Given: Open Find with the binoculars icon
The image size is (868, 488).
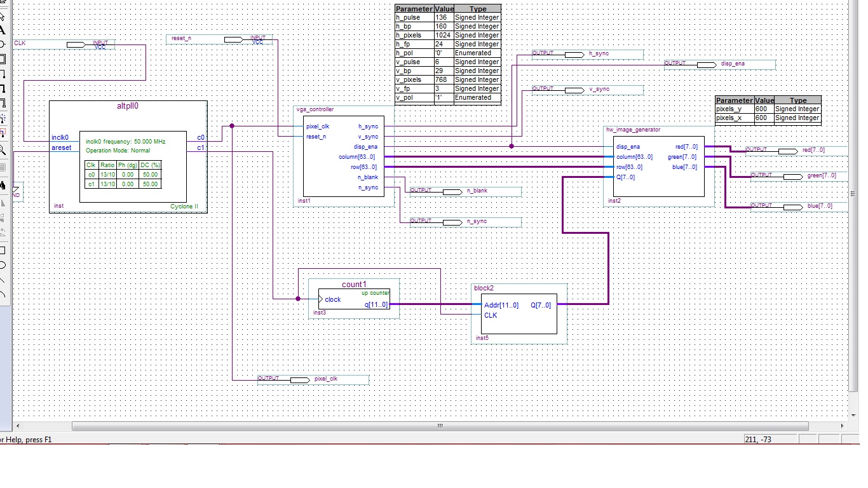Looking at the screenshot, I should pyautogui.click(x=3, y=186).
